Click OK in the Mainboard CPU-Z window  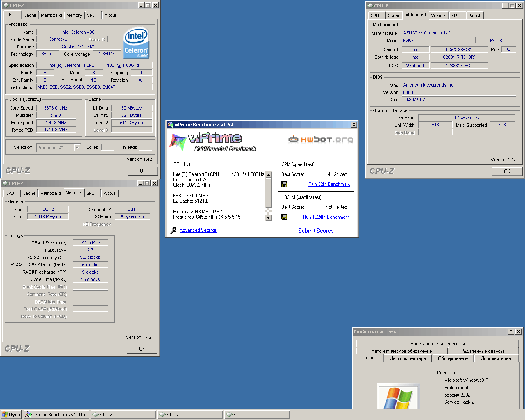point(507,171)
